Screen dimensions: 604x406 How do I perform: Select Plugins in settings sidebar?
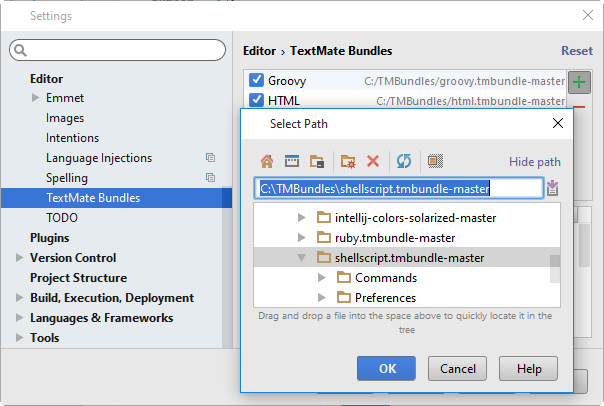(x=50, y=238)
